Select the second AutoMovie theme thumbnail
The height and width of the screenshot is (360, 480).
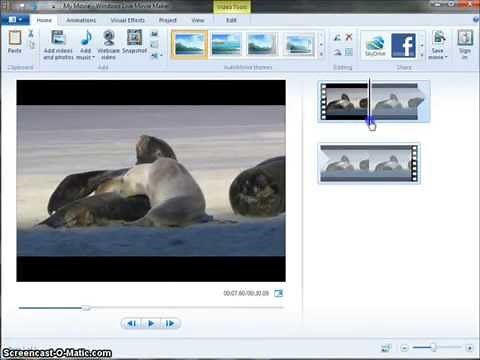[226, 44]
